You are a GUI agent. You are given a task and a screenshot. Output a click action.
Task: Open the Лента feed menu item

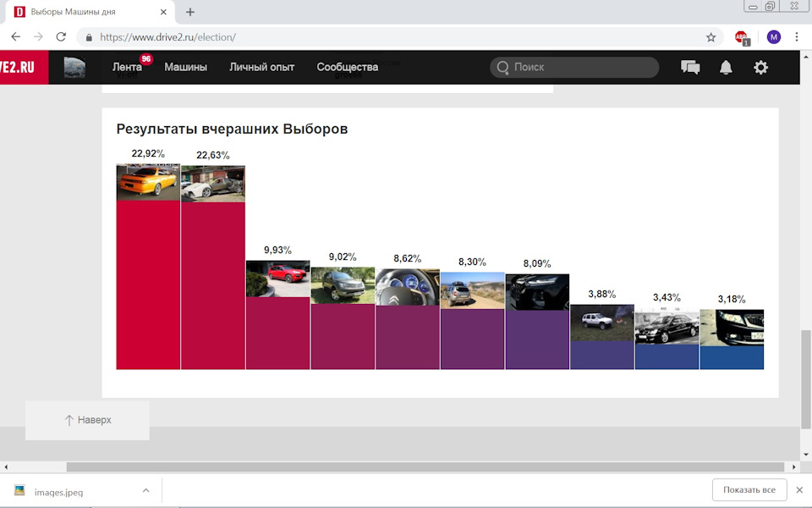coord(127,67)
